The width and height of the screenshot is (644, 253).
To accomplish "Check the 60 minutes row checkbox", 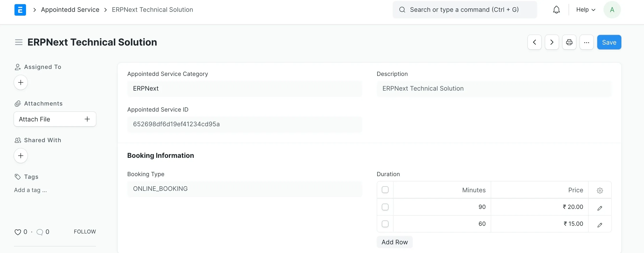I will click(x=385, y=224).
